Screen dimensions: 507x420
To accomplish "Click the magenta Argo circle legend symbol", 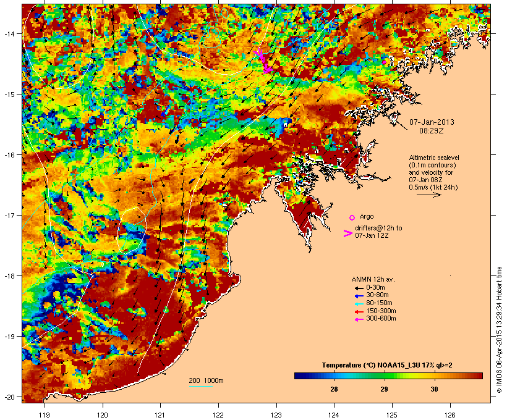I will pyautogui.click(x=352, y=217).
